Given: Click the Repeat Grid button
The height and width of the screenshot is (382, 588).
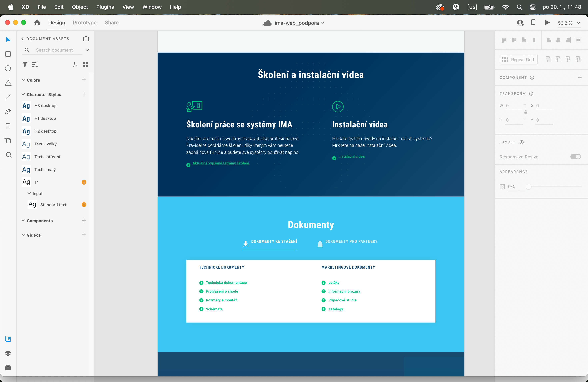Looking at the screenshot, I should click(x=519, y=60).
